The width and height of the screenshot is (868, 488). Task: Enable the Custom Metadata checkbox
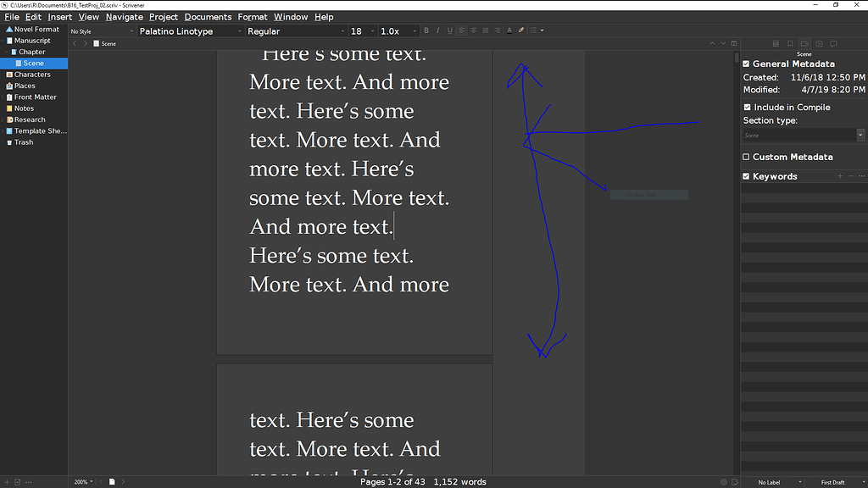point(747,157)
